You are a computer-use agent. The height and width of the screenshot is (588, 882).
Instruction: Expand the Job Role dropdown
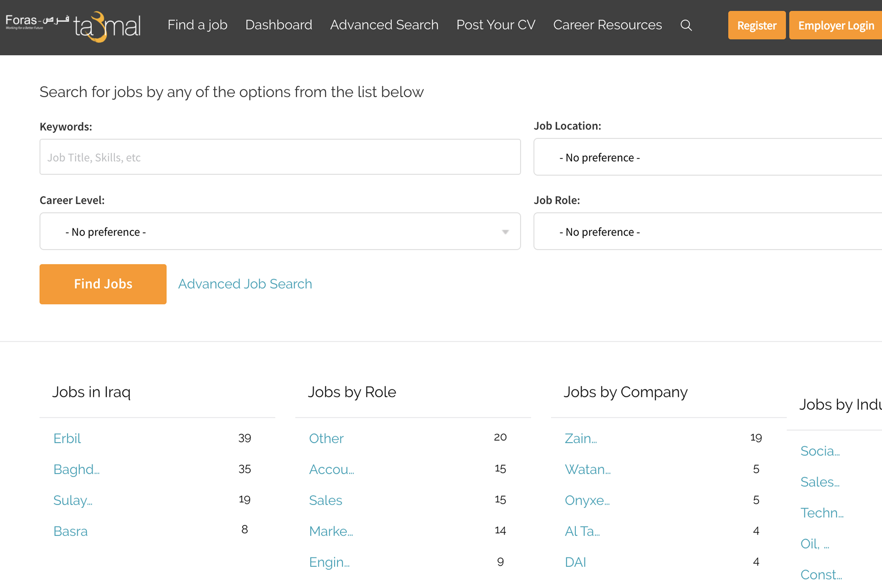tap(707, 231)
